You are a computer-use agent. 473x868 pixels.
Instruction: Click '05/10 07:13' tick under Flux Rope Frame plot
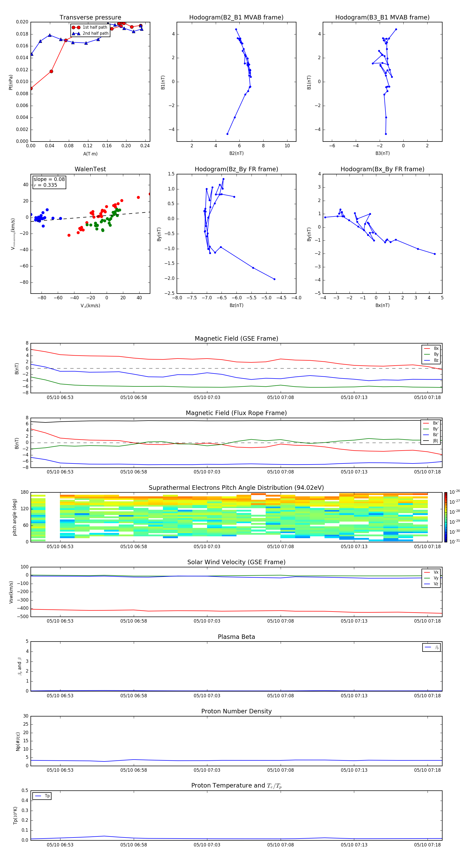(x=354, y=472)
